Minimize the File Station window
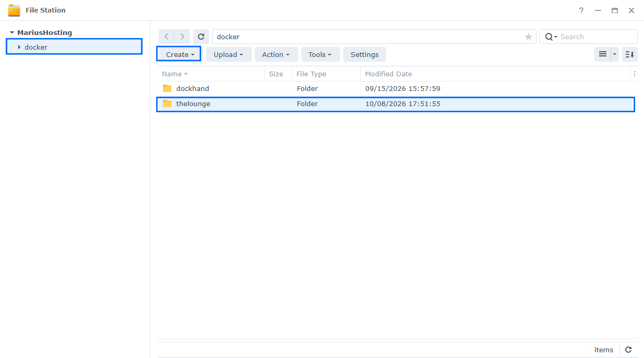This screenshot has height=358, width=644. pos(598,10)
